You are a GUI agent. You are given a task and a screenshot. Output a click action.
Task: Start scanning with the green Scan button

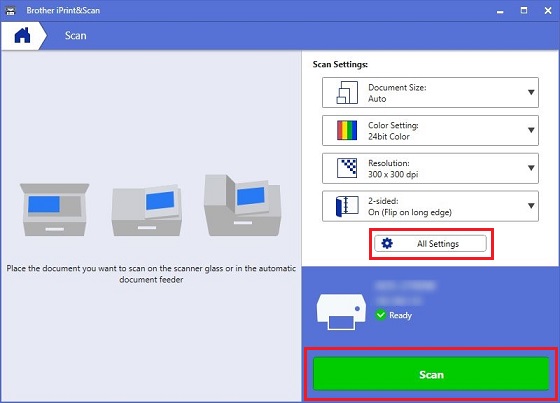431,374
